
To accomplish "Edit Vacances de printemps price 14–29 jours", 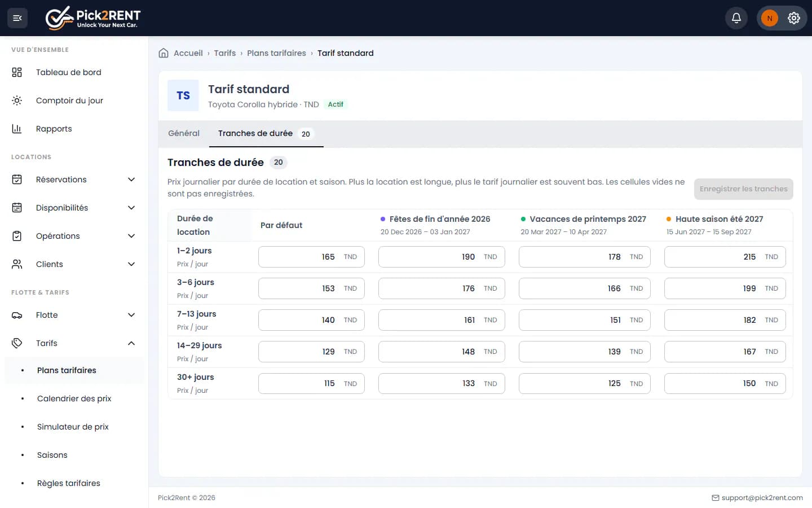I will coord(584,352).
